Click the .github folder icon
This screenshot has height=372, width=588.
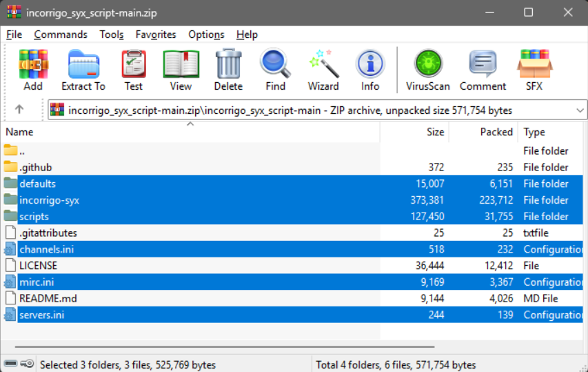(x=10, y=166)
